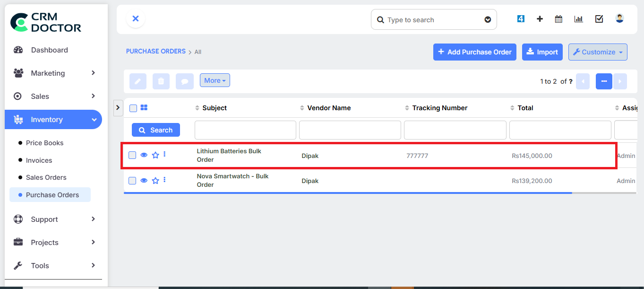The image size is (644, 289).
Task: Check the Lithium Batteries Bulk Order checkbox
Action: coord(132,155)
